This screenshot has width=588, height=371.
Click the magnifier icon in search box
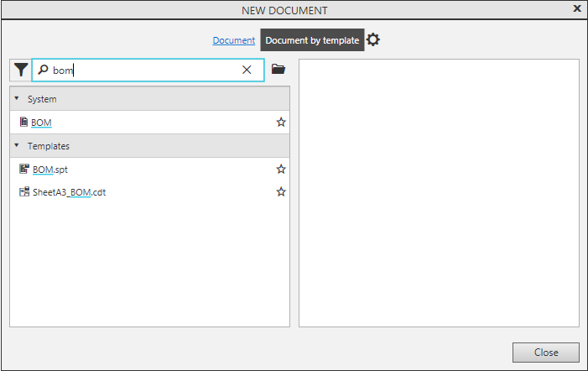(x=43, y=70)
